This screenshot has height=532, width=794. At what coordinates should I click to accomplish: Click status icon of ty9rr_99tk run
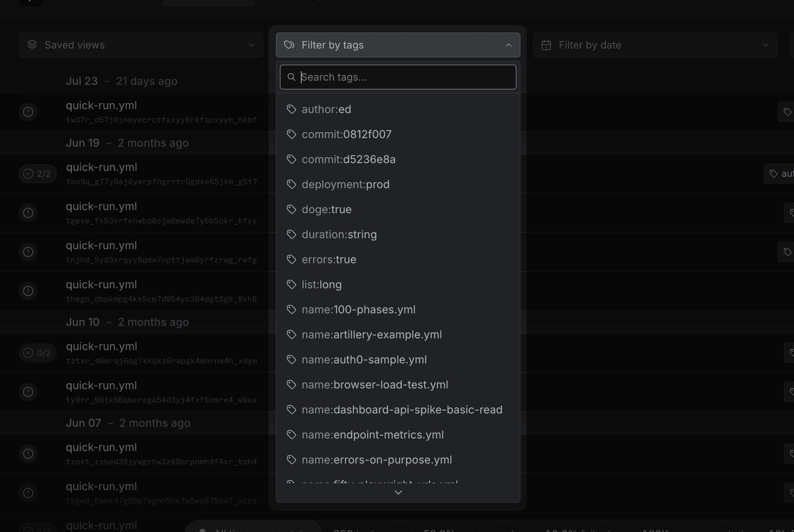28,392
